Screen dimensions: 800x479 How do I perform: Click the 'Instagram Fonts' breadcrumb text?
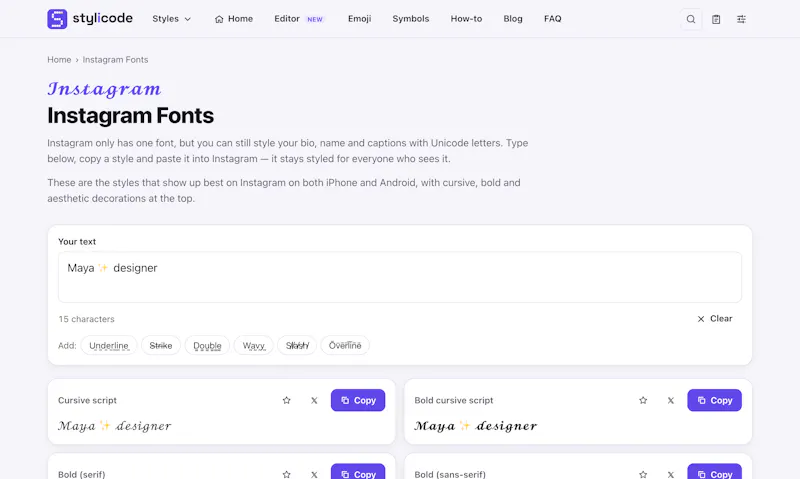115,60
